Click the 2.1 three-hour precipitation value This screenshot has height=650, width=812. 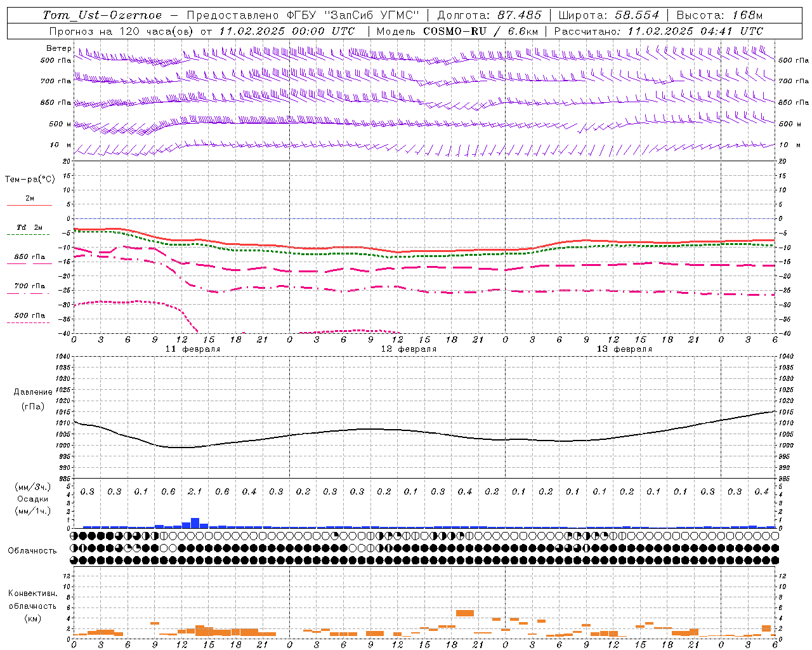[195, 492]
